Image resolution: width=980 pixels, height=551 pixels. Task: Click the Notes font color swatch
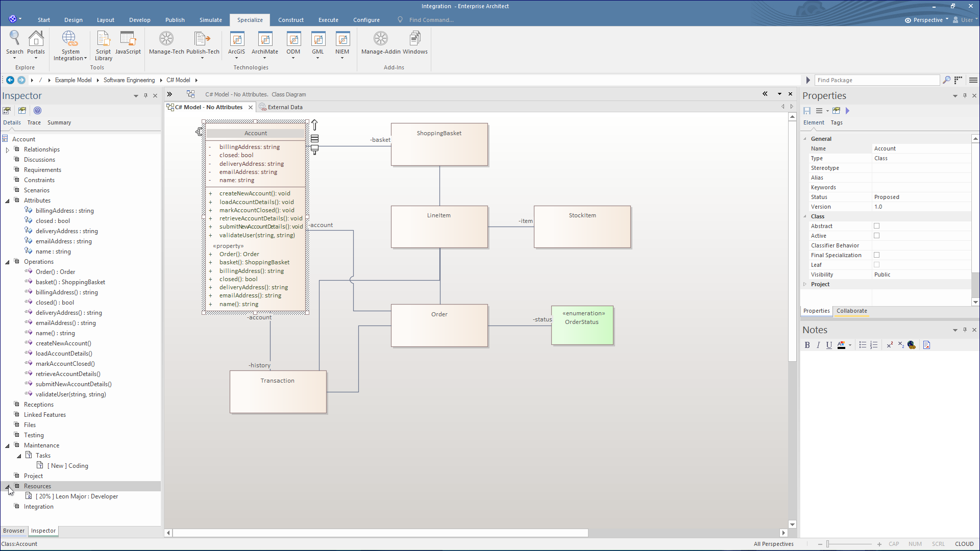tap(841, 345)
